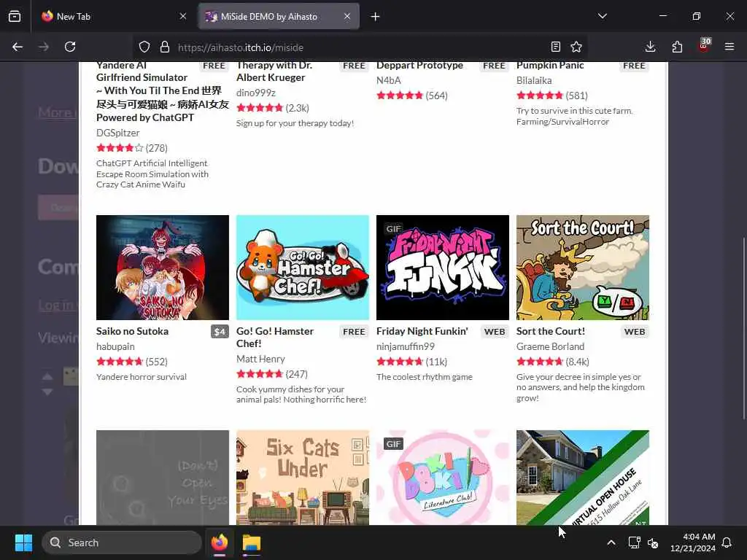Open author N4bA's page
This screenshot has width=747, height=560.
(x=389, y=80)
